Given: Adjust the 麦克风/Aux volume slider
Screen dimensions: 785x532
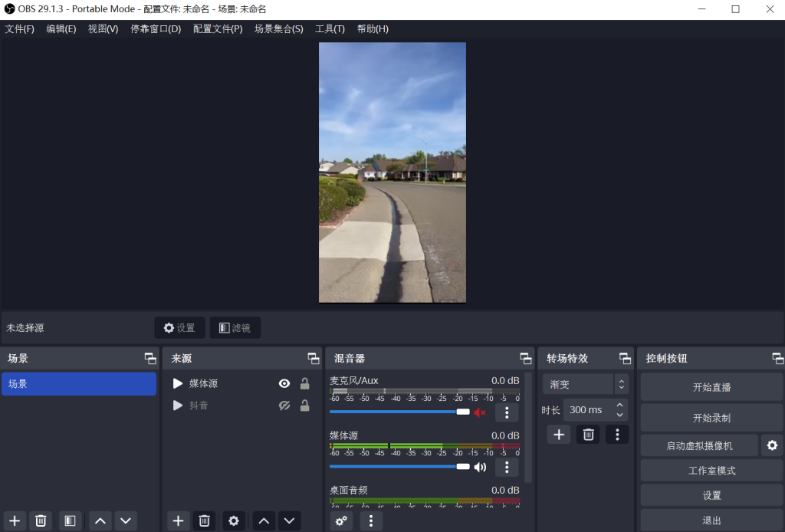Looking at the screenshot, I should point(399,412).
